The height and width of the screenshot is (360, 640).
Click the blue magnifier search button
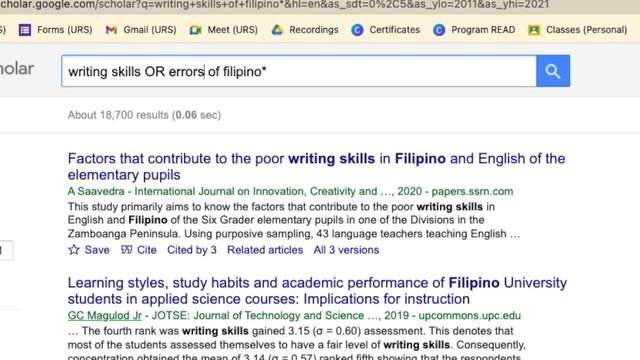coord(553,71)
